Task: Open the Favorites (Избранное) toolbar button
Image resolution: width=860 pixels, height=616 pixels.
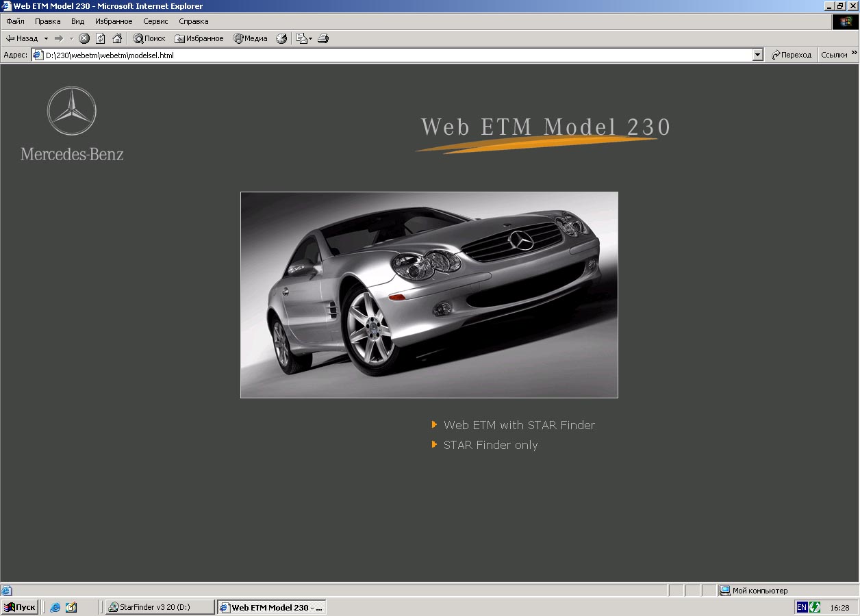Action: point(199,38)
